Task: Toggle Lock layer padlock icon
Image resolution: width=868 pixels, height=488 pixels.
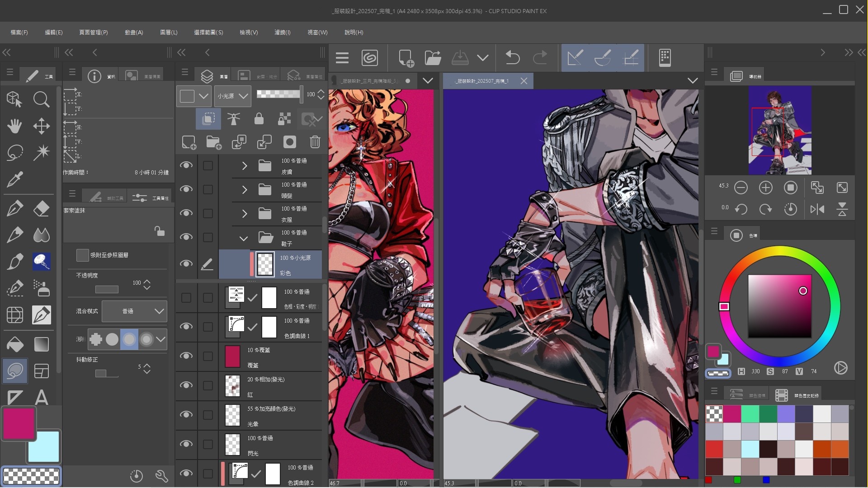Action: point(259,119)
